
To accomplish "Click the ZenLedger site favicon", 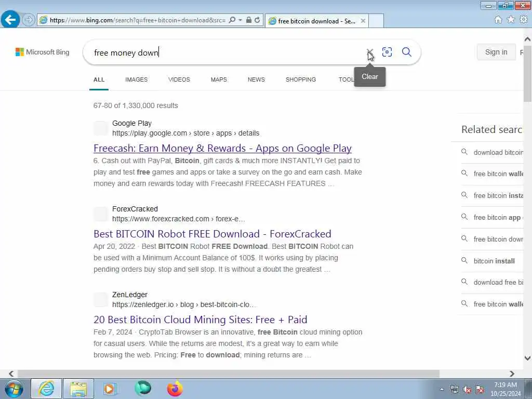I will tap(100, 300).
